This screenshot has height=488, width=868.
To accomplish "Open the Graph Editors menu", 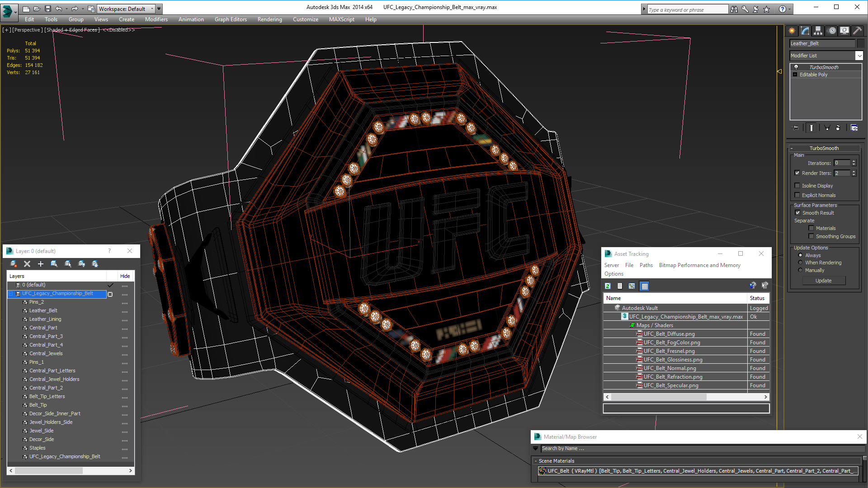I will (231, 19).
